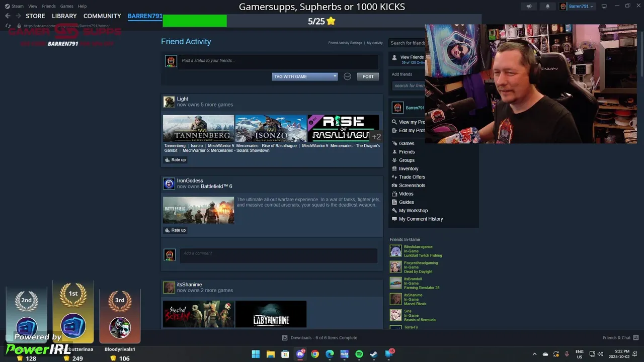Open Videos in the sidebar

pyautogui.click(x=406, y=194)
